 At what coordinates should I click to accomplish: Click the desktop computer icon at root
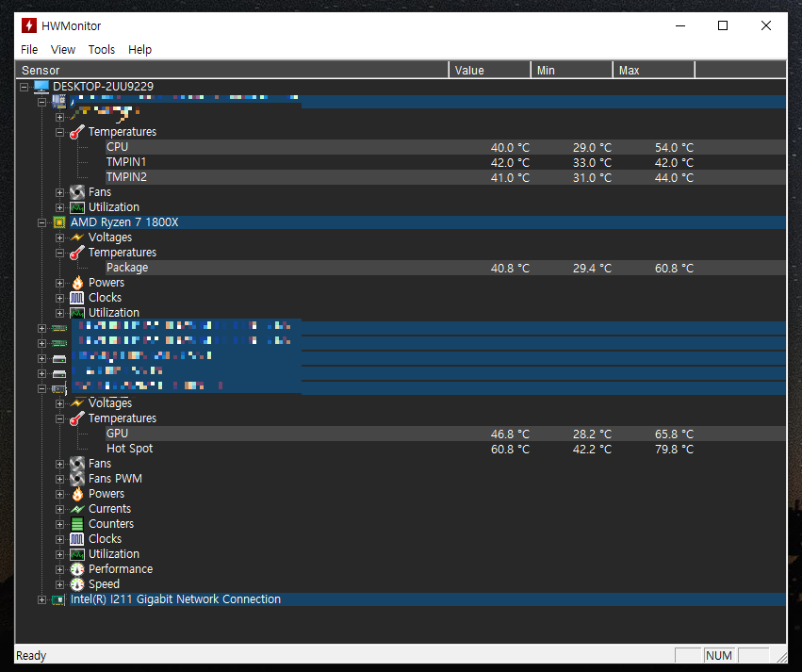pos(41,87)
